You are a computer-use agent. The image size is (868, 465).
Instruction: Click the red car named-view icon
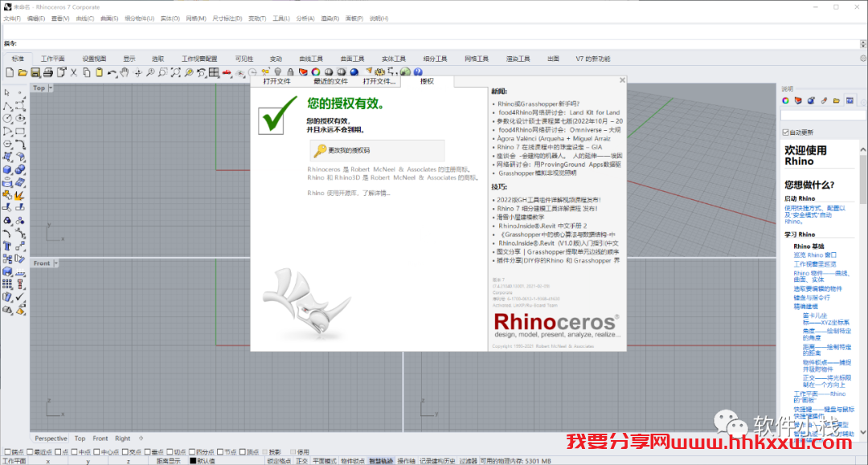227,72
